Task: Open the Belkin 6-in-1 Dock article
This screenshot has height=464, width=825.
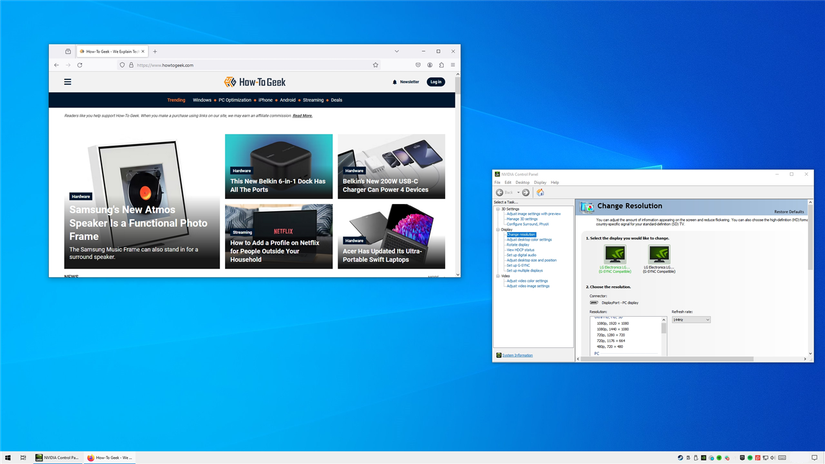Action: click(x=278, y=185)
